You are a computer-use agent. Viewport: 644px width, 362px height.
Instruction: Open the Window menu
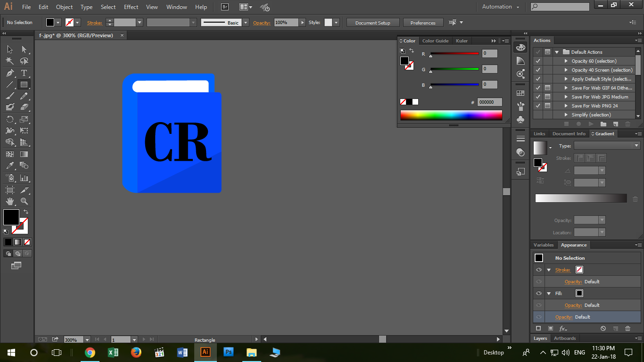[177, 7]
